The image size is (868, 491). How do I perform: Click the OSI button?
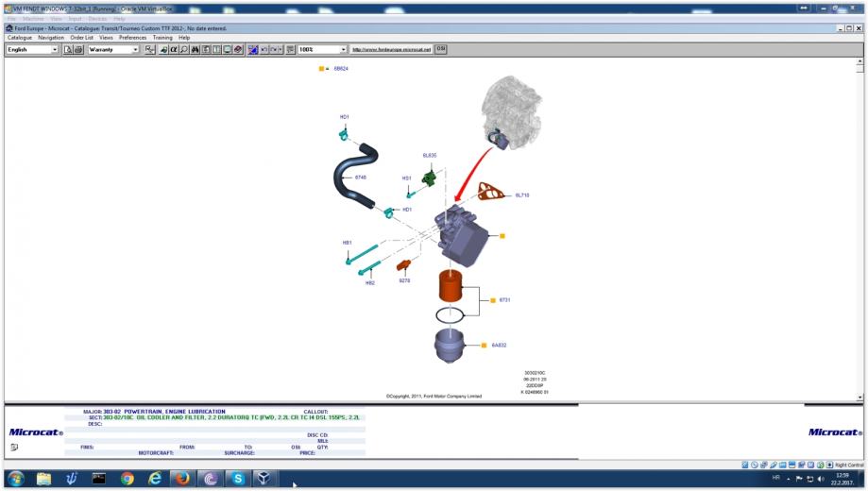tap(441, 49)
